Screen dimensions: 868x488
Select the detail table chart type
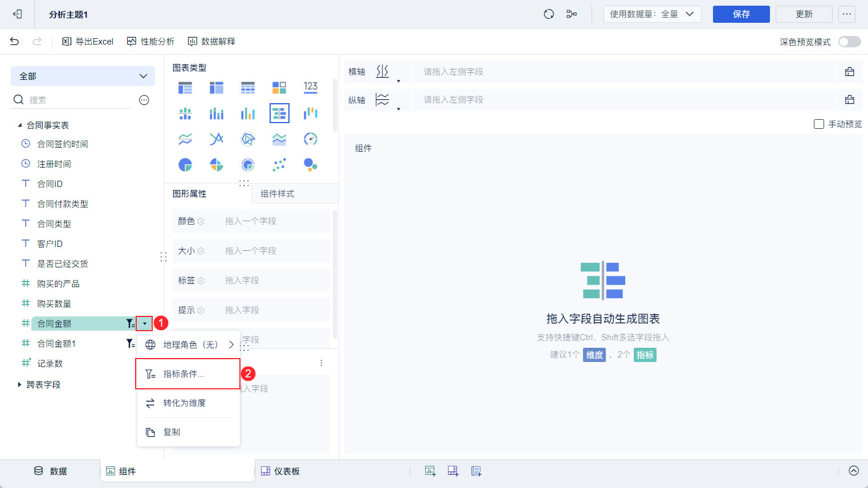tap(248, 88)
